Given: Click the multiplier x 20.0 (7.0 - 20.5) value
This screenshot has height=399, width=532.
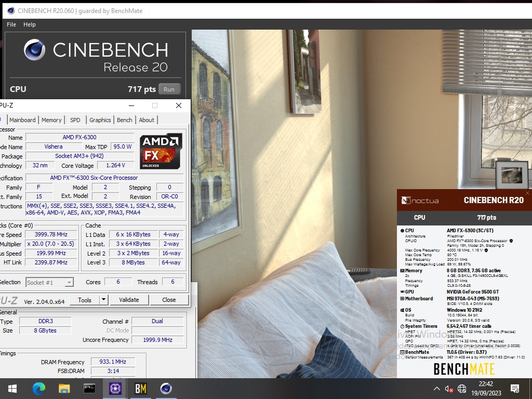Looking at the screenshot, I should point(51,244).
